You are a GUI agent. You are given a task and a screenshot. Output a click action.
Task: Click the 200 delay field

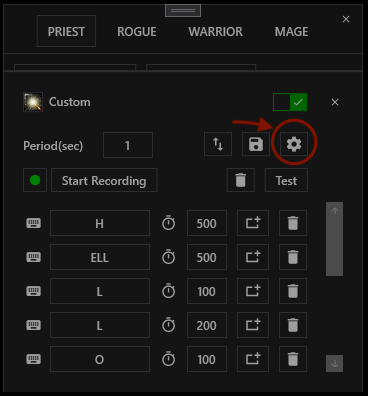click(x=207, y=325)
